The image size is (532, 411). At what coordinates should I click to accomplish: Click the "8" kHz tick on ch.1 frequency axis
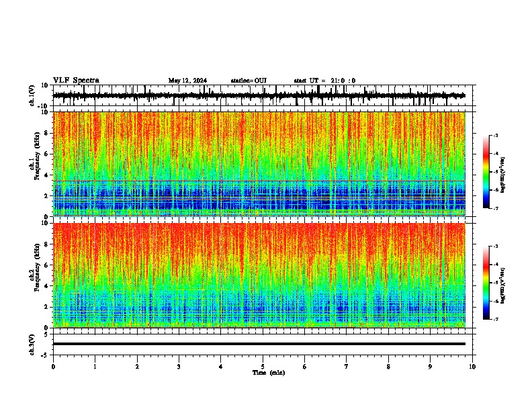(x=47, y=133)
